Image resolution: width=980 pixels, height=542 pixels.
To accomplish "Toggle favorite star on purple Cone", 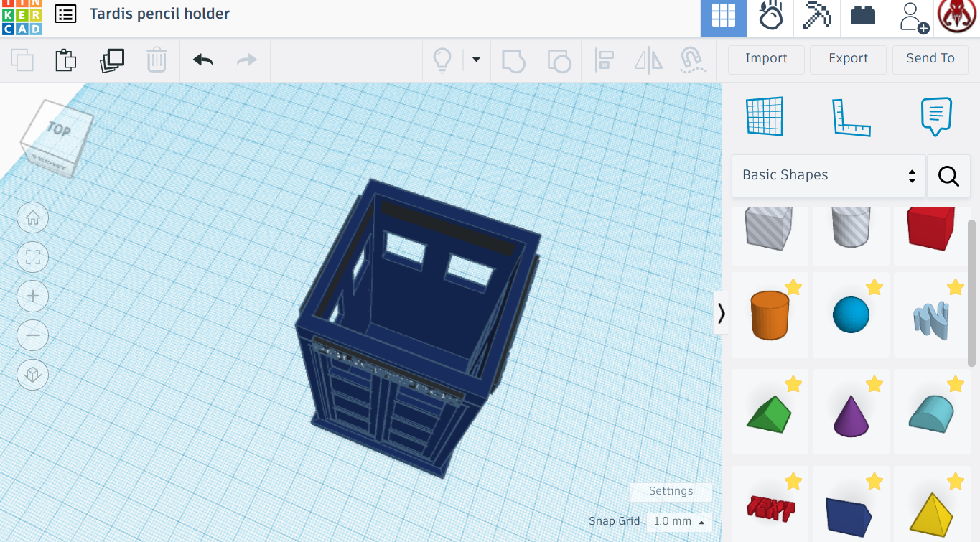I will [x=874, y=384].
